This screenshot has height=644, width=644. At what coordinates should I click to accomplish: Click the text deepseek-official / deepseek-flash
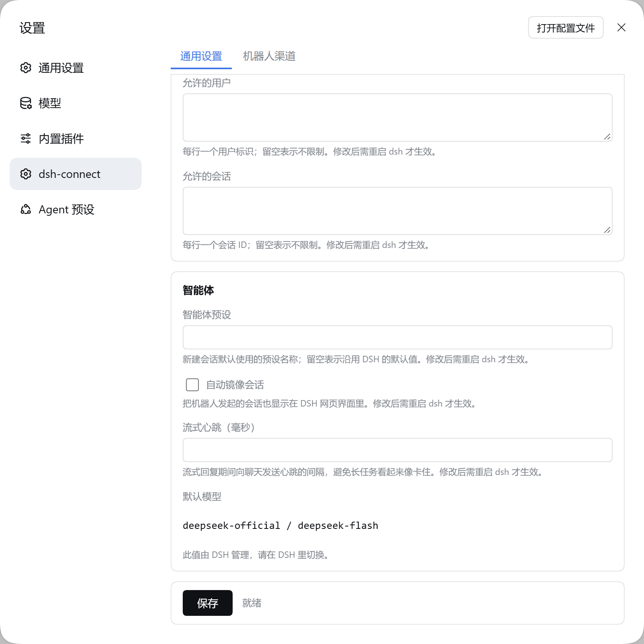[281, 526]
